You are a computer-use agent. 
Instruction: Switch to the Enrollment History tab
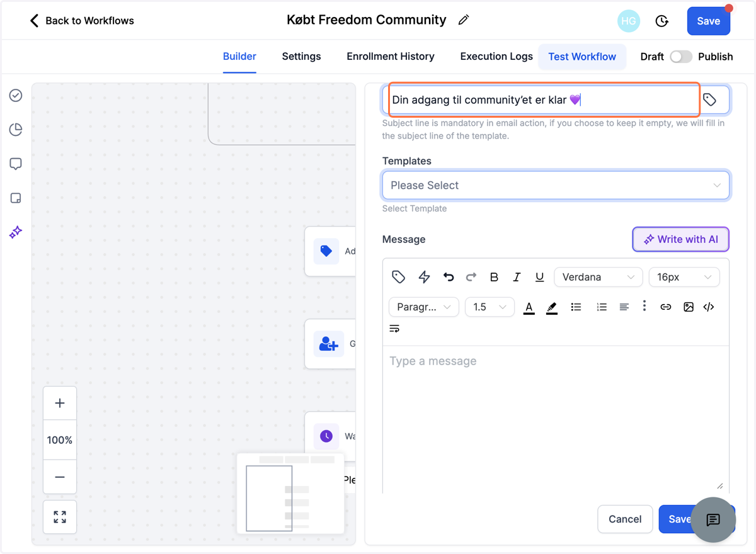[391, 57]
